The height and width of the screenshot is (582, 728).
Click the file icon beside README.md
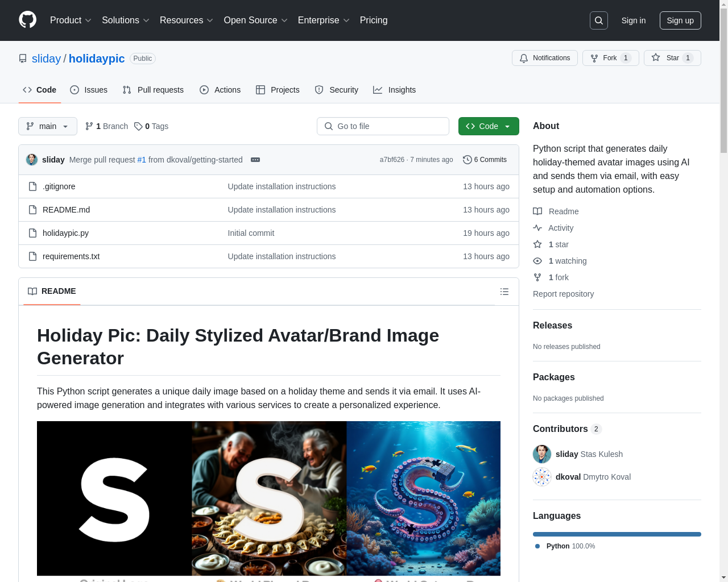(33, 210)
